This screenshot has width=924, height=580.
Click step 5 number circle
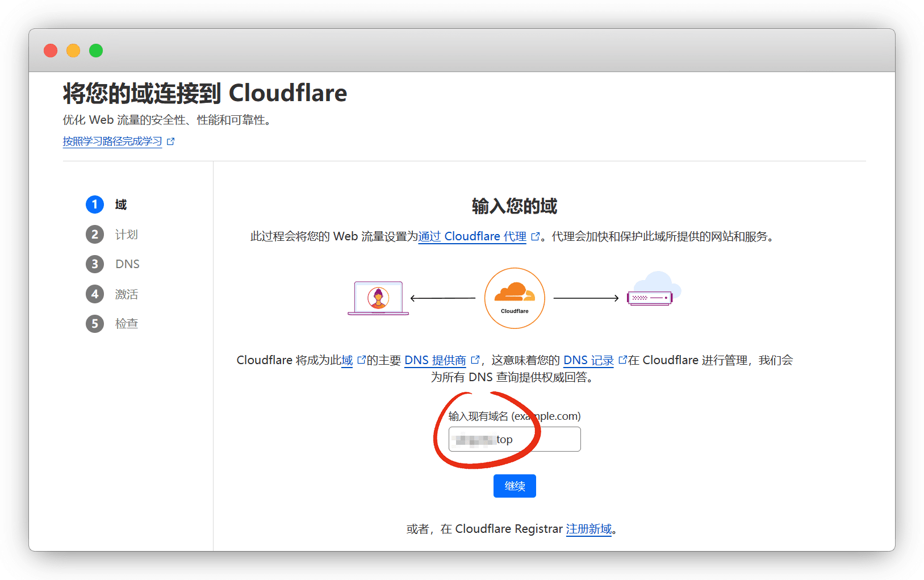click(x=95, y=324)
